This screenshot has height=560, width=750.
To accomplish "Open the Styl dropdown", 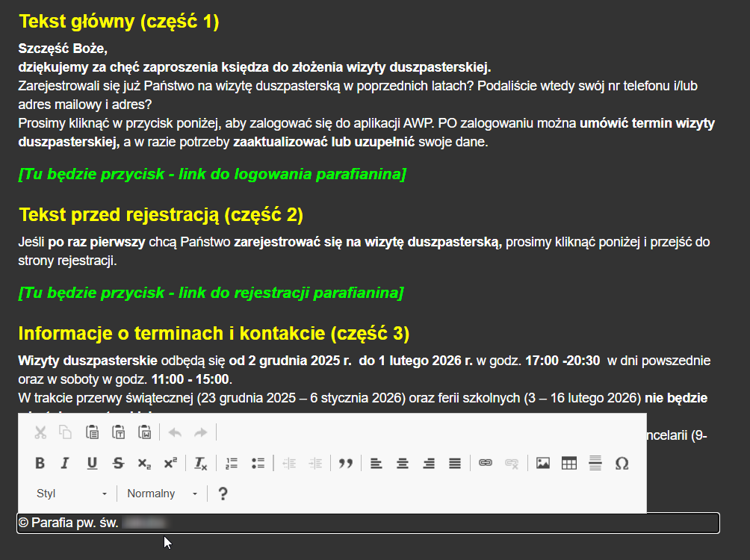I will (x=72, y=494).
